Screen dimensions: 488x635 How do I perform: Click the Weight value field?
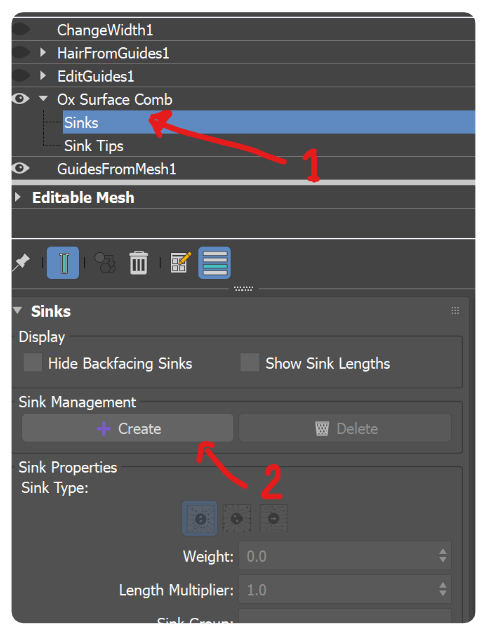tap(345, 556)
